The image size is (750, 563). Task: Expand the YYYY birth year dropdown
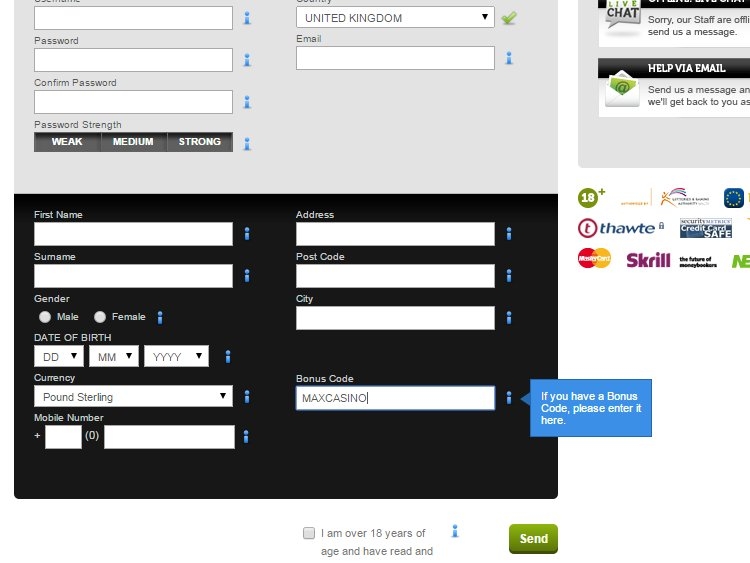point(176,356)
